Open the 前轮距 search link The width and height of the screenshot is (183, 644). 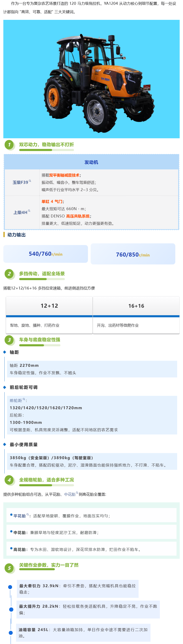[x=18, y=400]
